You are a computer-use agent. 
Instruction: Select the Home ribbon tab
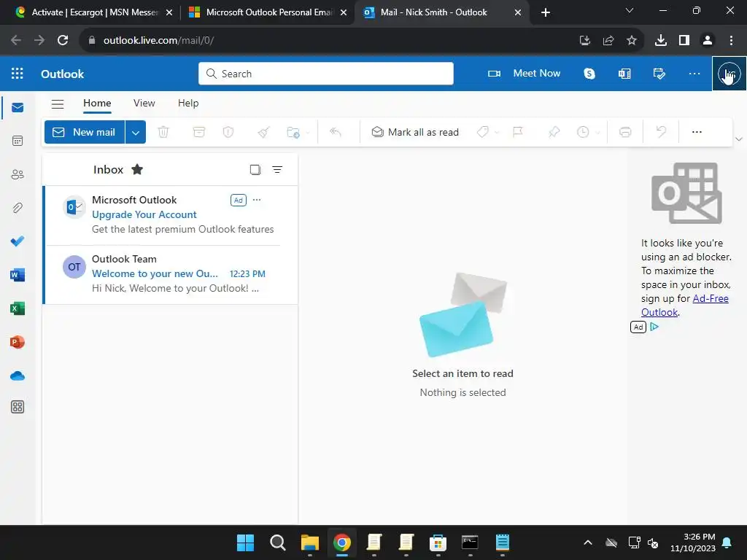tap(97, 103)
